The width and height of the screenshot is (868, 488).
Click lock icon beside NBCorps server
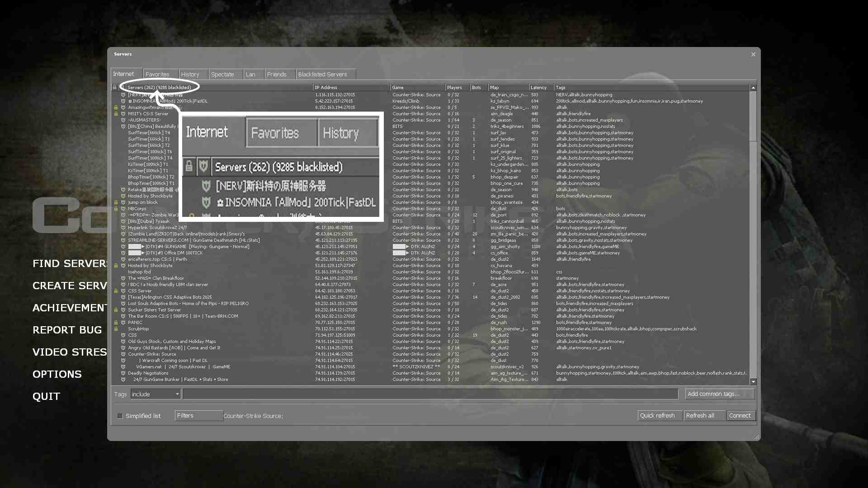click(x=116, y=209)
